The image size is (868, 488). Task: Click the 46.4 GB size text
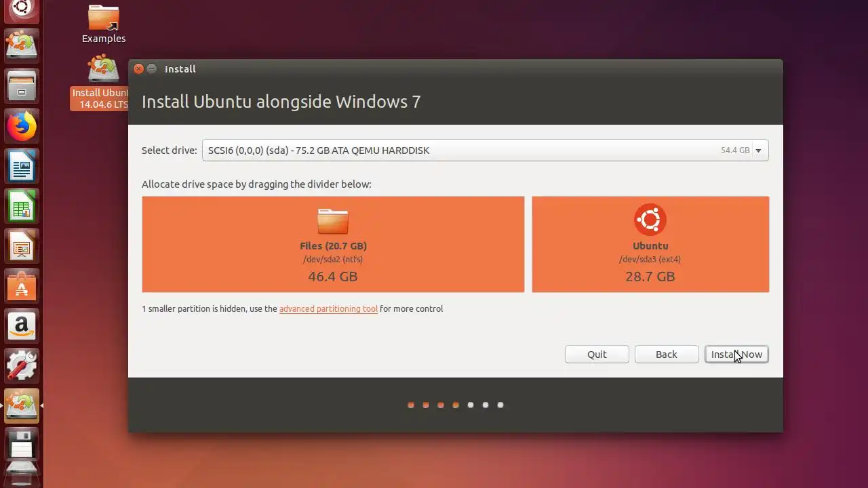point(333,277)
